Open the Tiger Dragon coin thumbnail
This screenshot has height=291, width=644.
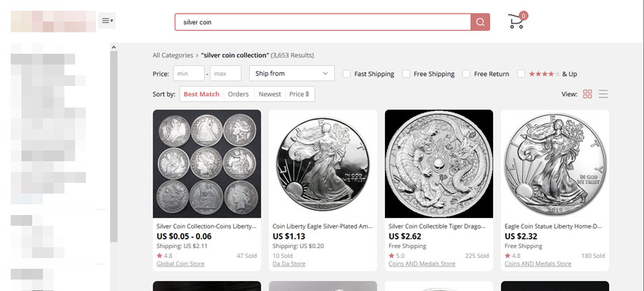click(x=439, y=163)
